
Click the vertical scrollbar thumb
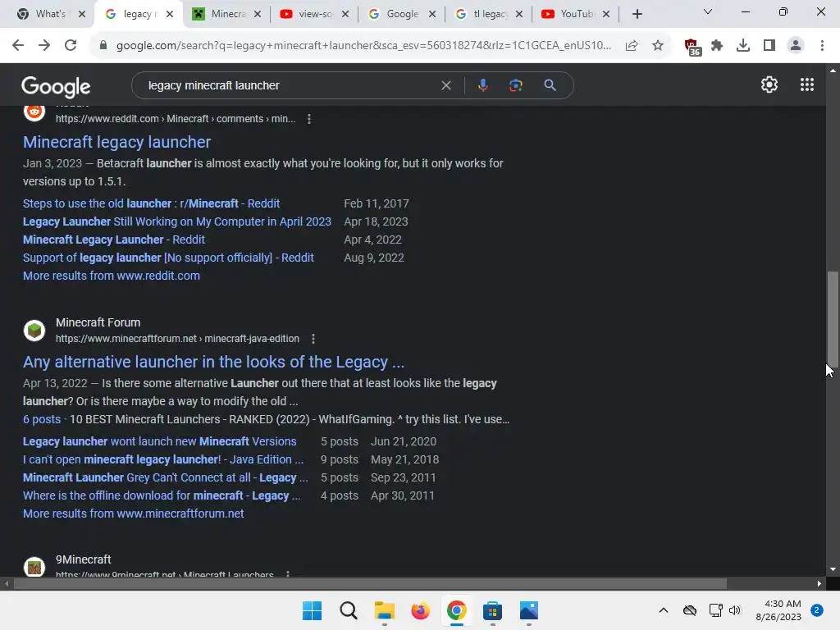pyautogui.click(x=833, y=319)
